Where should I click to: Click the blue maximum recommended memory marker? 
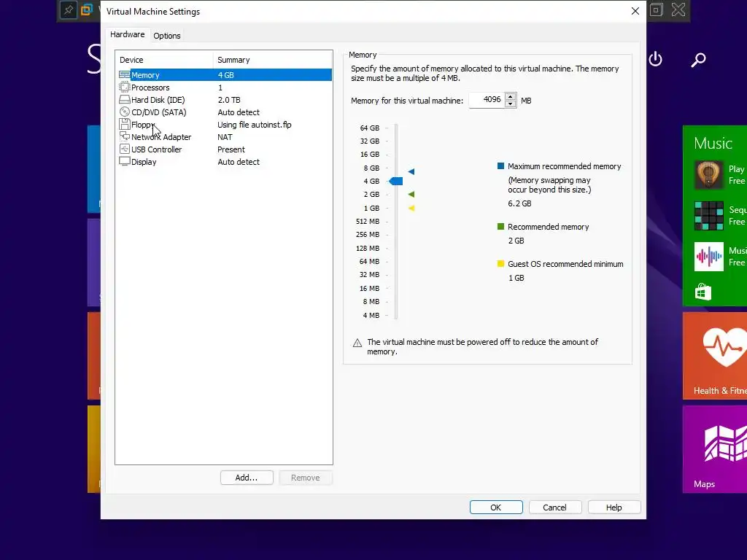411,171
